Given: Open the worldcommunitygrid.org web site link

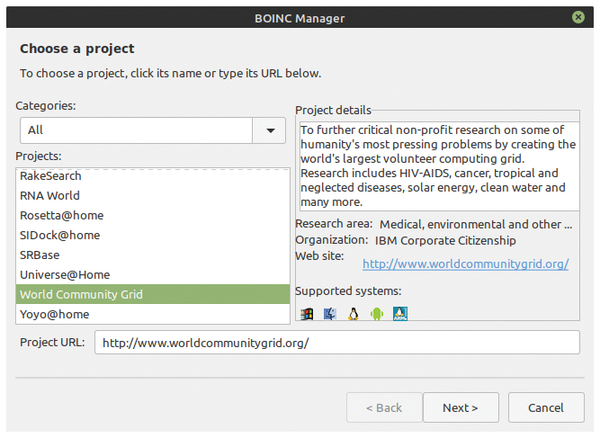Looking at the screenshot, I should pos(466,264).
